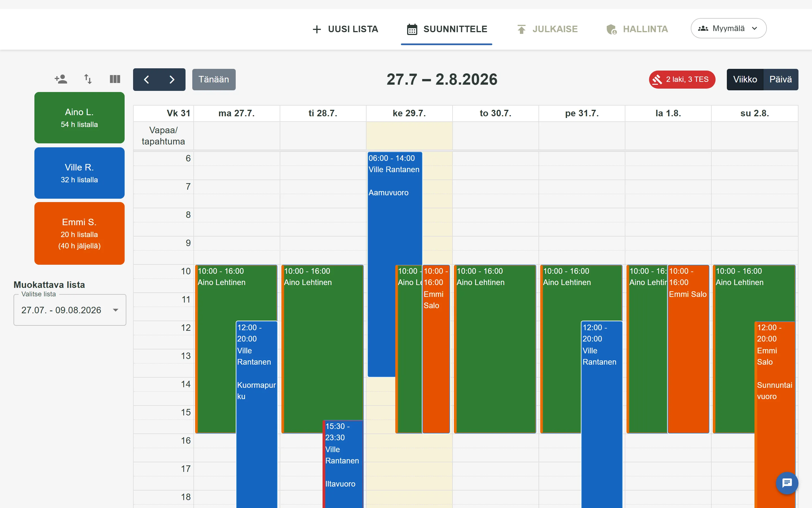Click the add employee icon
The height and width of the screenshot is (508, 812).
pos(61,79)
